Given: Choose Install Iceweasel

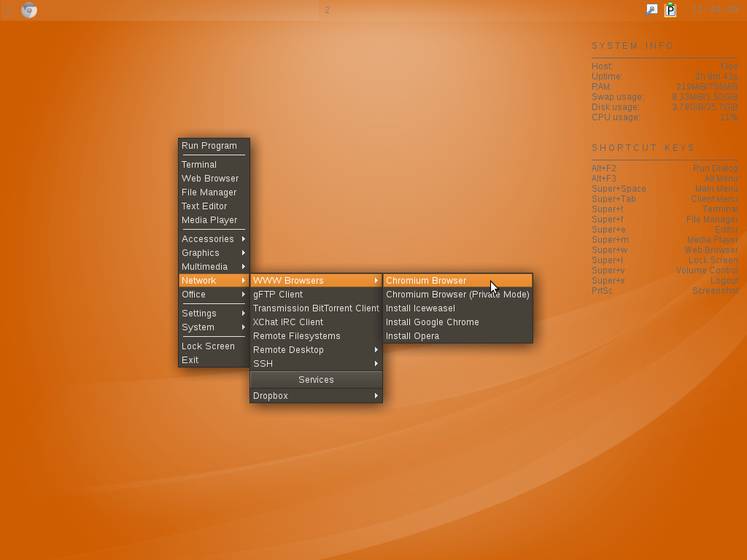Looking at the screenshot, I should coord(457,308).
